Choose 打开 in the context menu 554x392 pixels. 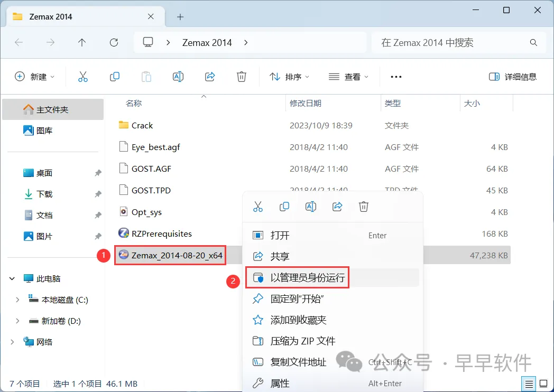coord(332,235)
